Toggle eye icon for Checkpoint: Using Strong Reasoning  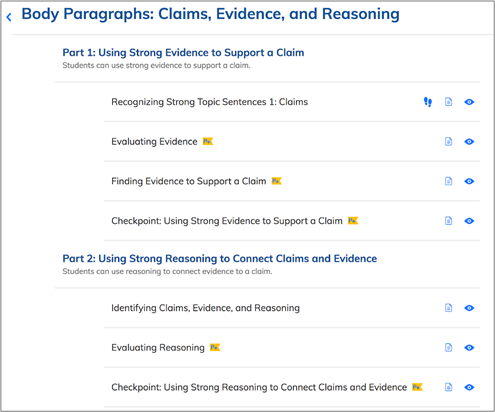[469, 387]
